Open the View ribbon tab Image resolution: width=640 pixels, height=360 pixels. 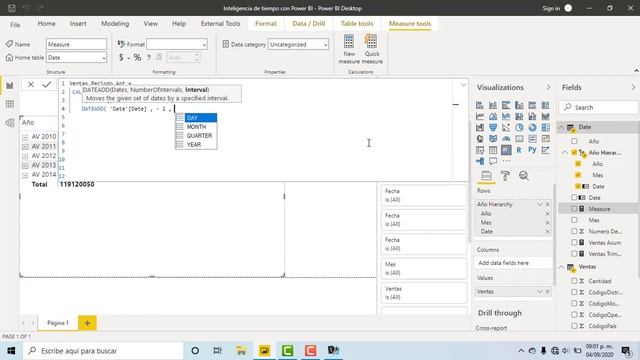click(x=151, y=24)
